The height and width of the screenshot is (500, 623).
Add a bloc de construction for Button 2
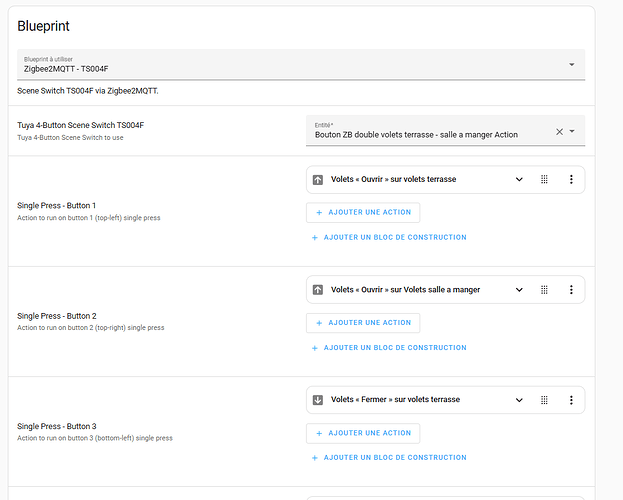389,348
